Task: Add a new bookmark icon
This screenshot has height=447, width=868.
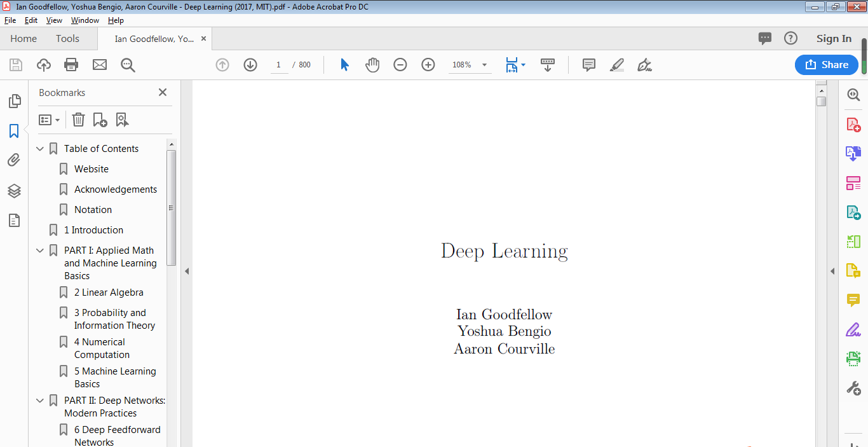Action: point(100,120)
